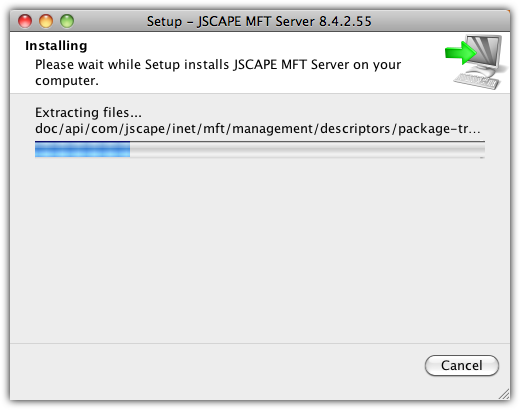Click the Extracting files... label

(x=88, y=113)
